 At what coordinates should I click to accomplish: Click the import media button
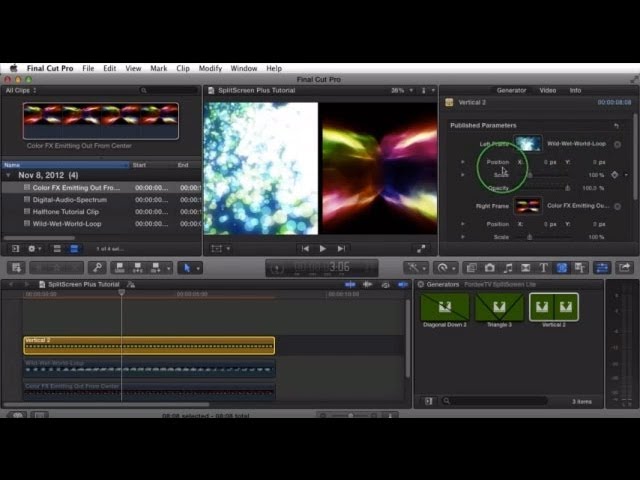16,268
